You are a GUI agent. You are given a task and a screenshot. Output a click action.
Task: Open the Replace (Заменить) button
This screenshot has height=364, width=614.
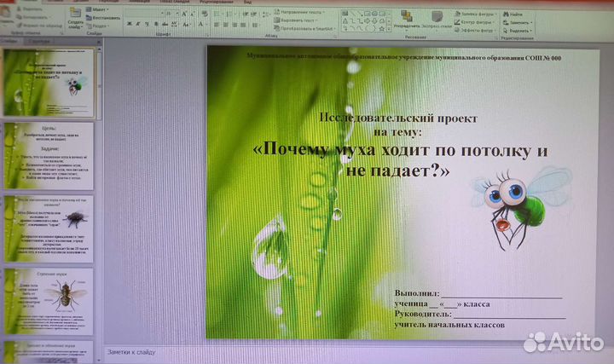518,22
